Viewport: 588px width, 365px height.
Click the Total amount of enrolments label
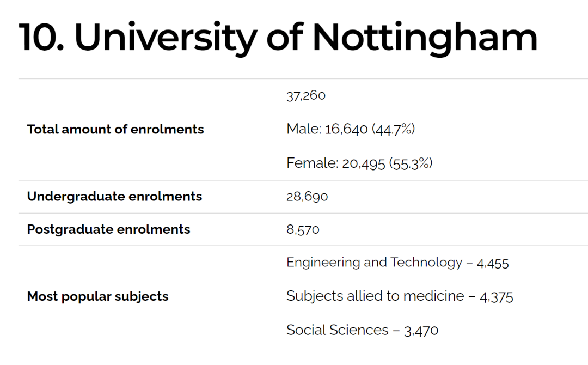[x=115, y=130]
